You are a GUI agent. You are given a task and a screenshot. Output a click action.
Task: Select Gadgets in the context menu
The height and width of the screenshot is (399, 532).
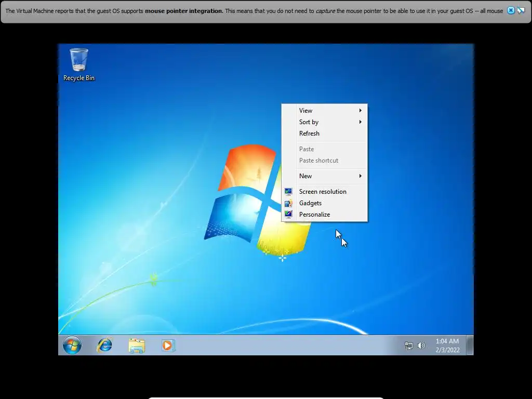[x=324, y=203]
